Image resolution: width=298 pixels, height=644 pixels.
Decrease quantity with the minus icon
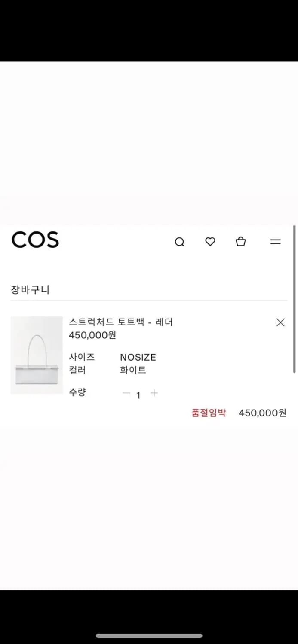[126, 393]
